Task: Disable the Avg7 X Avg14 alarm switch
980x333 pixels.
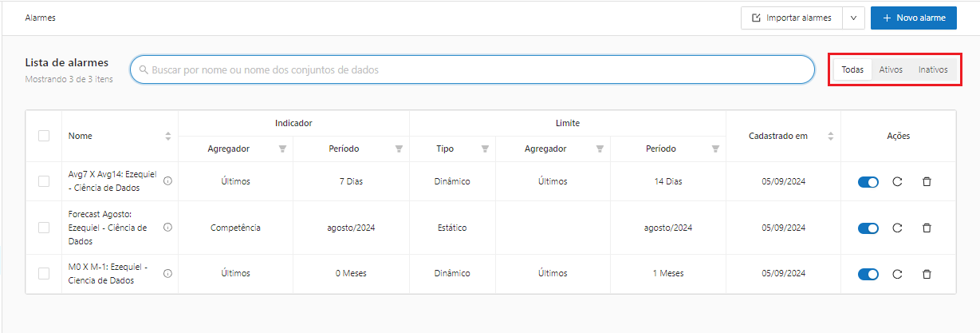Action: [x=868, y=182]
